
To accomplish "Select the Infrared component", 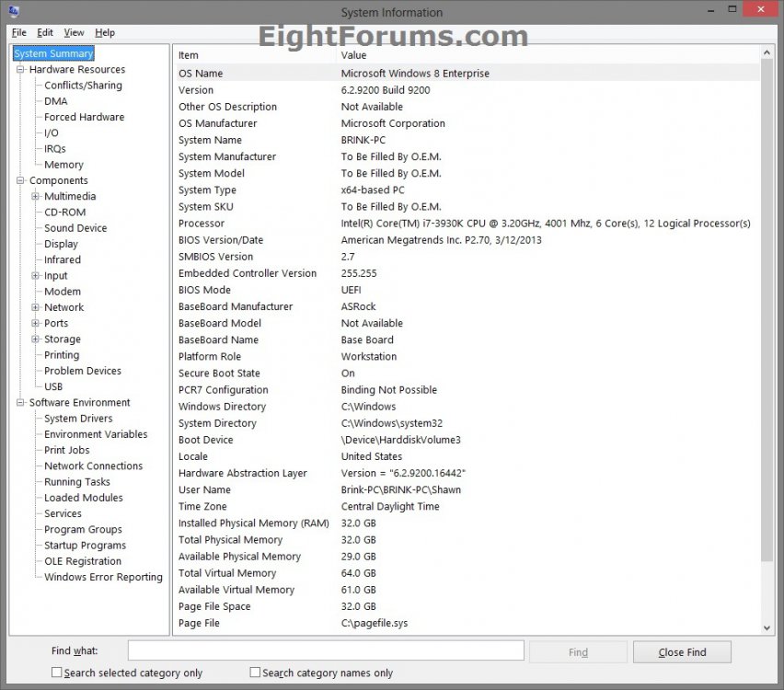I will pyautogui.click(x=62, y=260).
